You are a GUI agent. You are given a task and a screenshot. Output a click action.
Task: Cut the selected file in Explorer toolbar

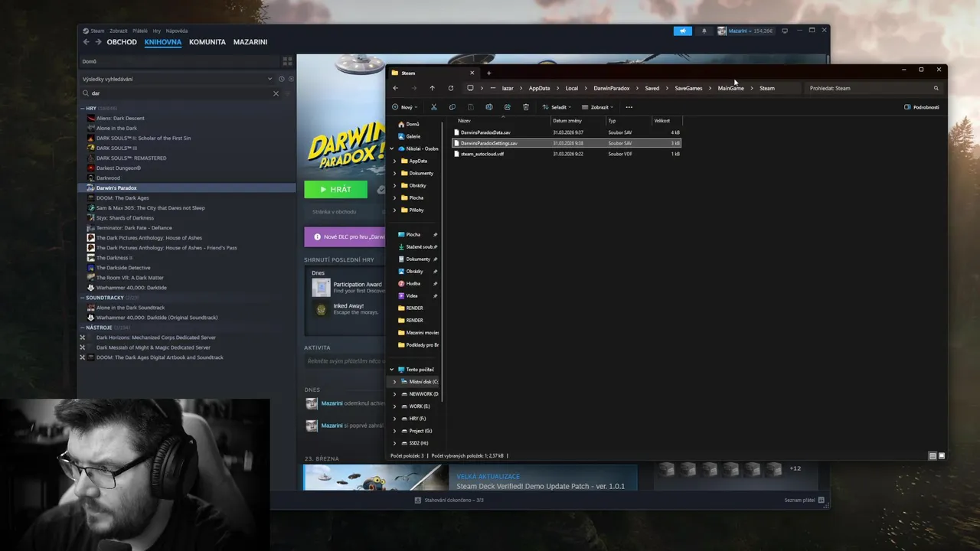tap(433, 107)
